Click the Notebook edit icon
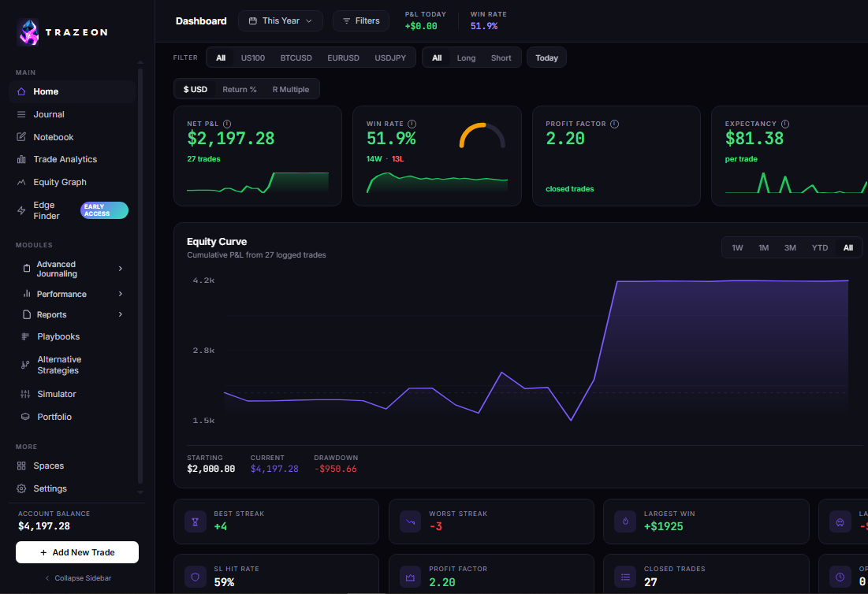The image size is (868, 594). 21,137
